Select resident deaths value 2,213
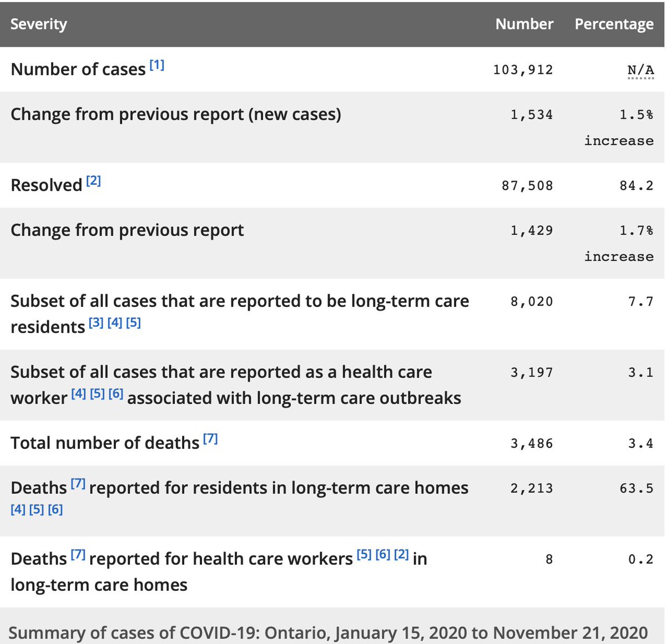Image resolution: width=666 pixels, height=644 pixels. (532, 489)
